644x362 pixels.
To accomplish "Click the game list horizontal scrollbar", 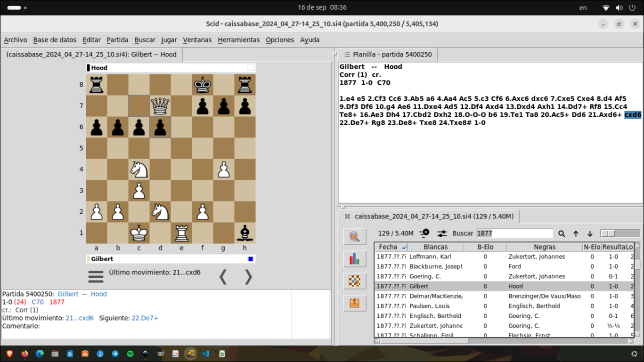I will tap(505, 341).
